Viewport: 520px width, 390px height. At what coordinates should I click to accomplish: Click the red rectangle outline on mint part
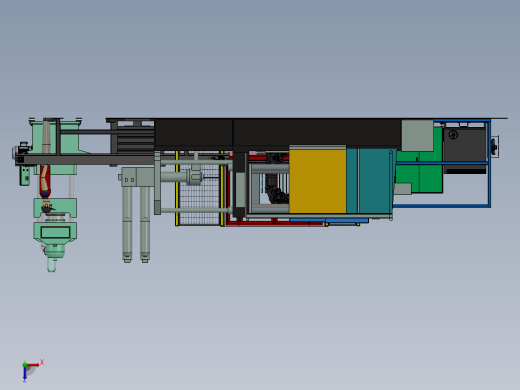click(55, 232)
